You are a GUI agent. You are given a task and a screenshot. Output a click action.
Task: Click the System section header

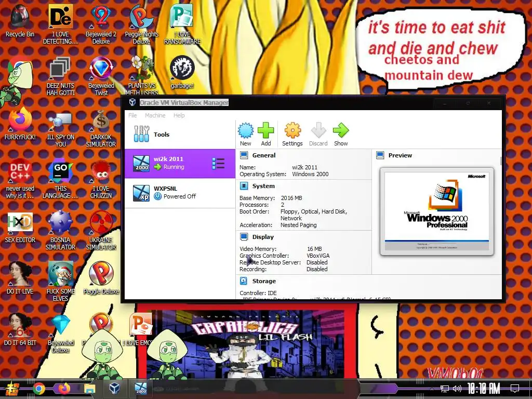[263, 186]
